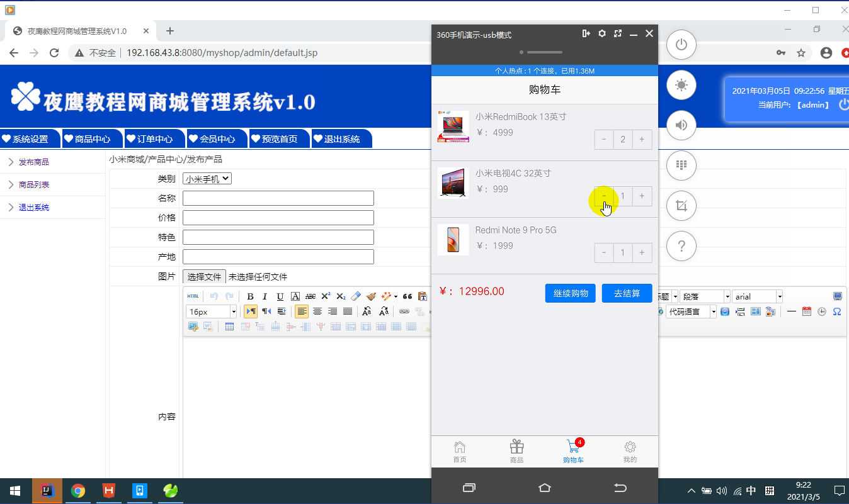Click the phone brightness button
849x504 pixels.
pyautogui.click(x=681, y=85)
